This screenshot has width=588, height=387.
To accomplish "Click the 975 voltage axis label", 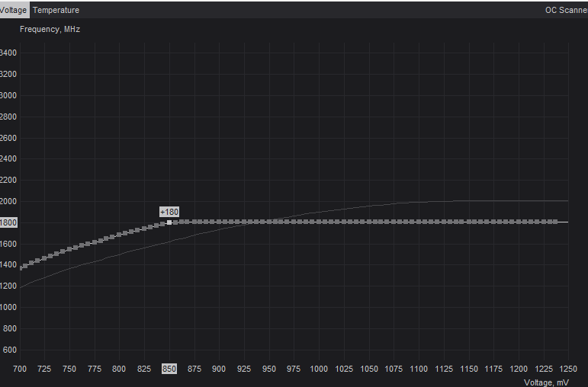I will click(x=294, y=369).
